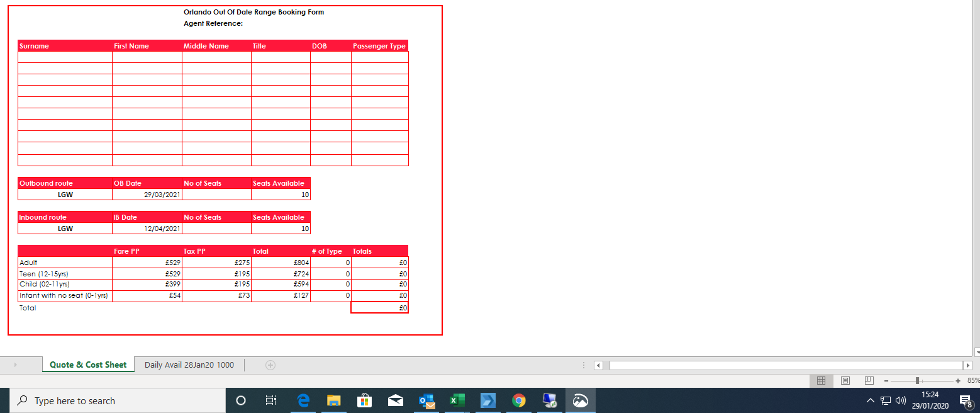Screen dimensions: 980x413
Task: Click the zoom in plus button
Action: point(958,381)
